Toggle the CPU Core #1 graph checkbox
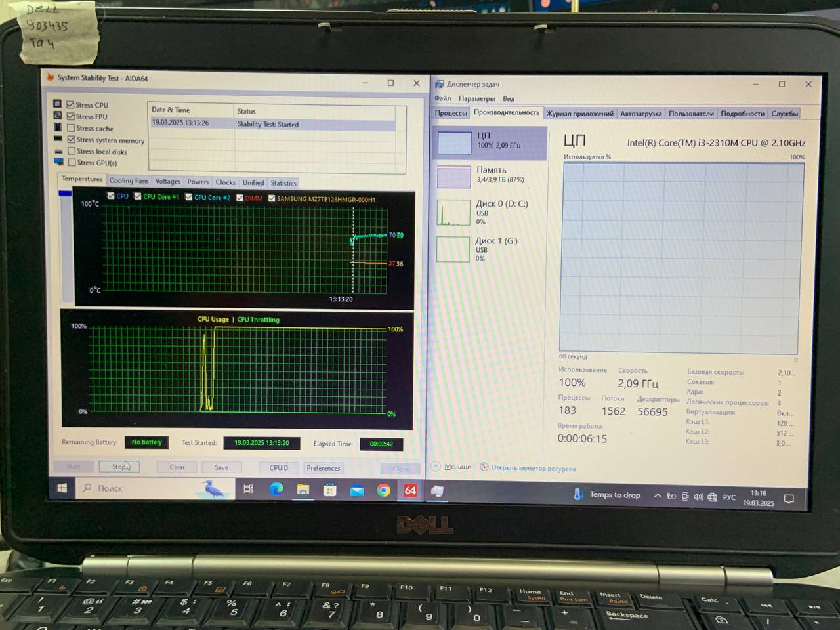The image size is (840, 630). [x=138, y=196]
